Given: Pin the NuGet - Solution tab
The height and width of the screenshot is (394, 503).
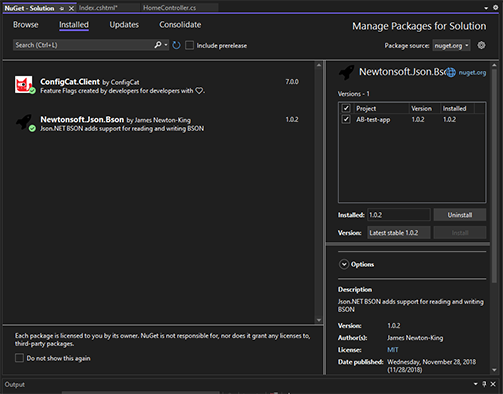Looking at the screenshot, I should click(62, 9).
